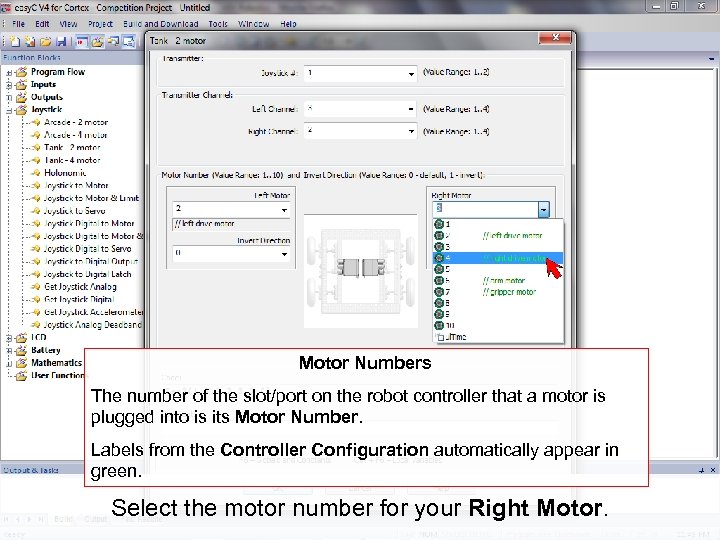Select Joystick Analog Deadband block
Image resolution: width=720 pixels, height=540 pixels.
[92, 325]
